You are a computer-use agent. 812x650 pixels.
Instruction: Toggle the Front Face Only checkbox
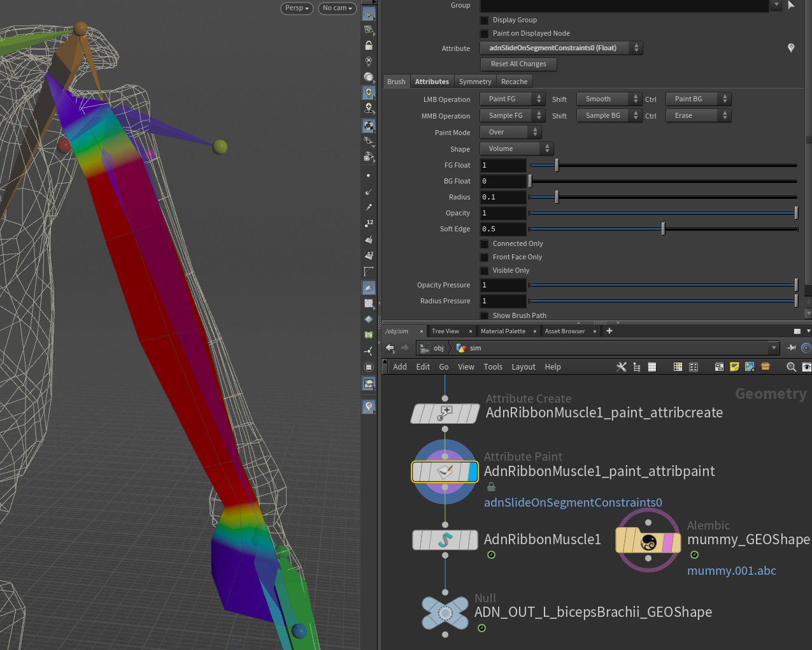click(485, 257)
